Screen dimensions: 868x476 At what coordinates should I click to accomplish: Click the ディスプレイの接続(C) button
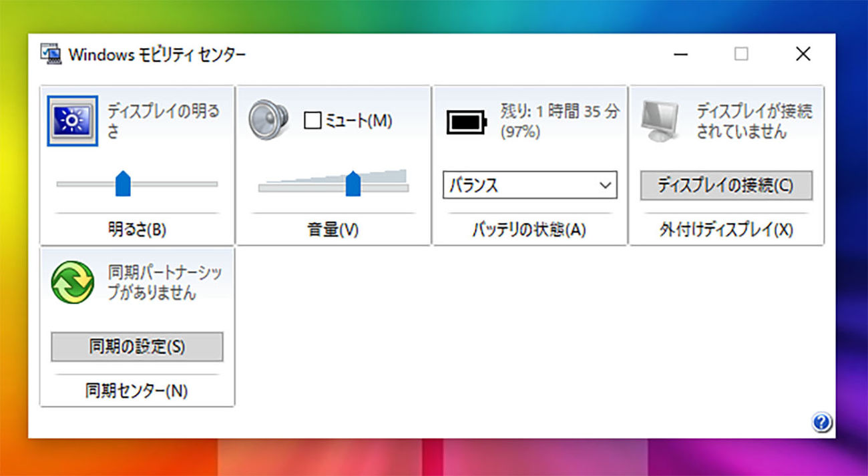(726, 186)
